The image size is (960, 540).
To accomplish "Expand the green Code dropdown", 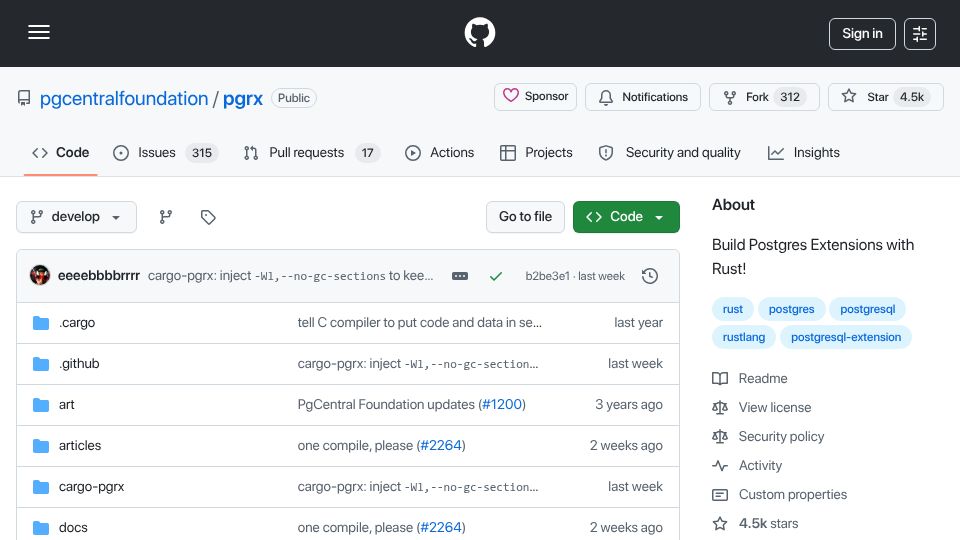I will [626, 217].
